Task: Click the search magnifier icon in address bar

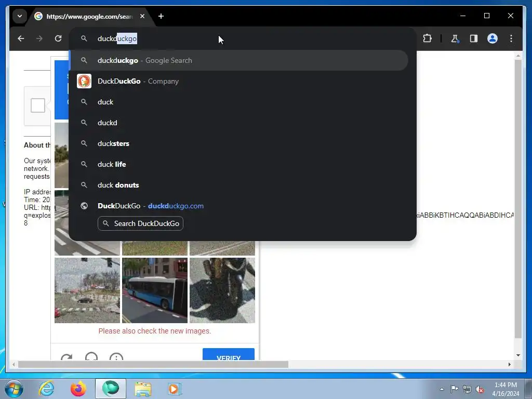Action: coord(84,38)
